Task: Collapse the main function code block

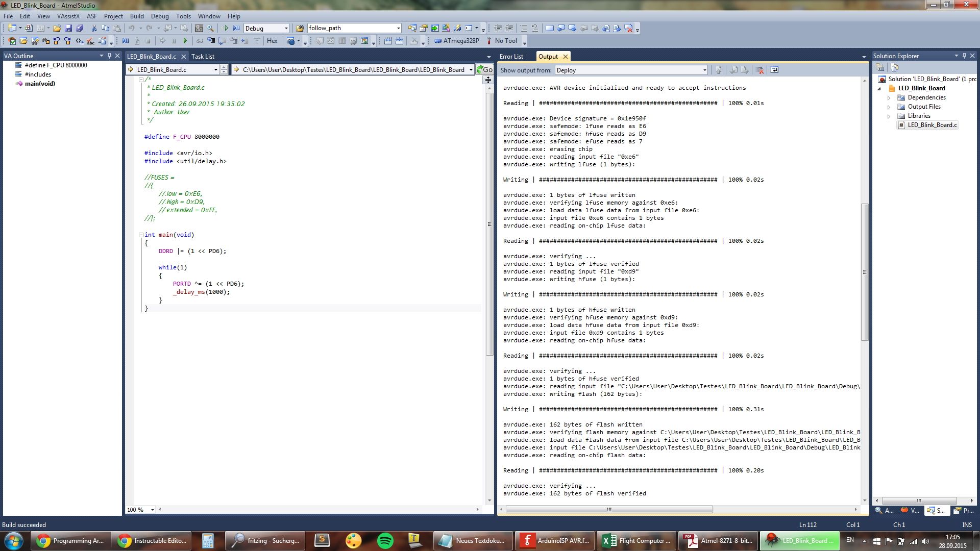Action: (x=141, y=235)
